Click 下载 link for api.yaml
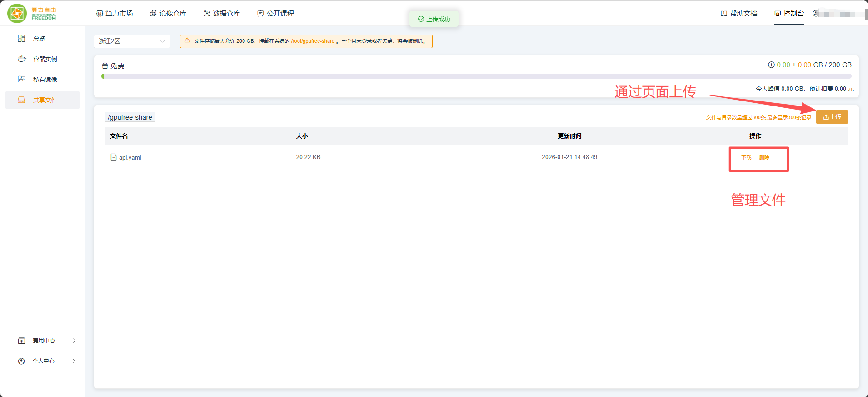The height and width of the screenshot is (397, 868). pos(746,157)
